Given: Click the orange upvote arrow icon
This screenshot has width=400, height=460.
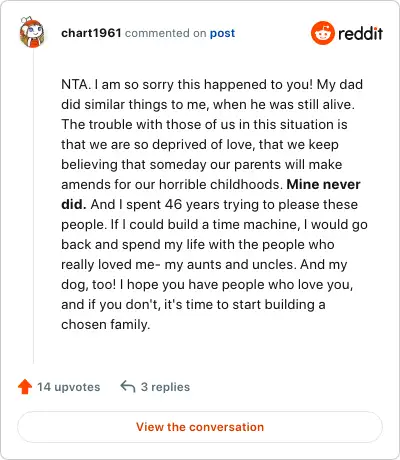Looking at the screenshot, I should coord(25,387).
